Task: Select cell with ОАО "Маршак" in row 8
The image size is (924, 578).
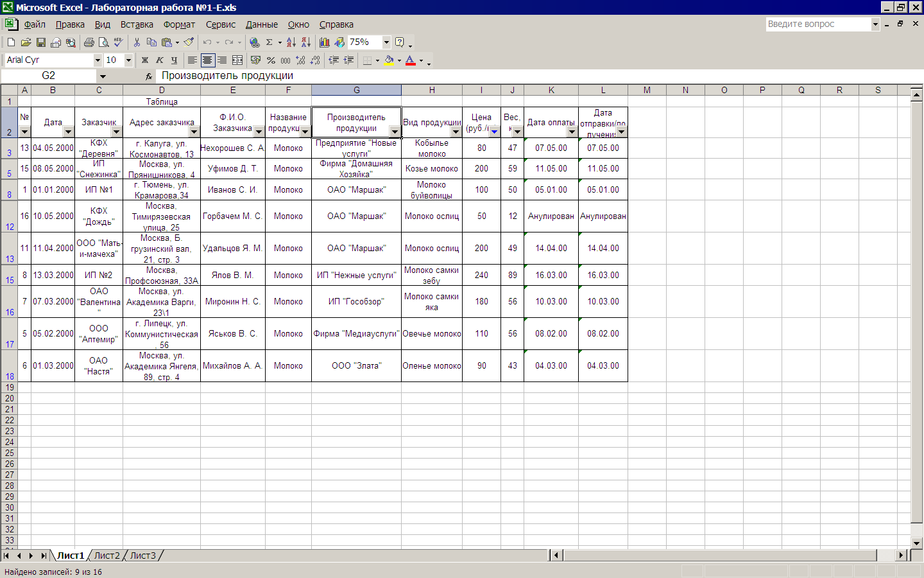Action: (356, 190)
